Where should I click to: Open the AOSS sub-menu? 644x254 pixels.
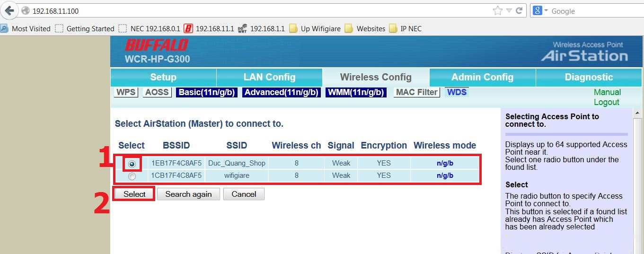[x=157, y=92]
